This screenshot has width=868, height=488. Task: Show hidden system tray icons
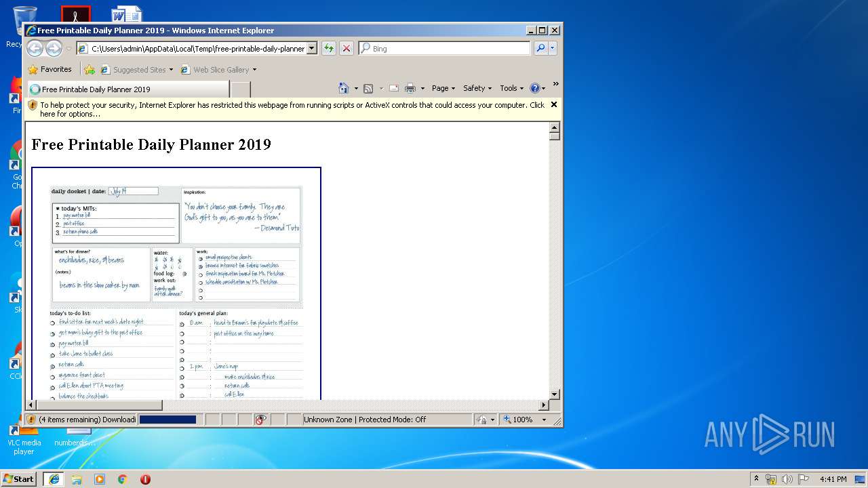click(757, 479)
